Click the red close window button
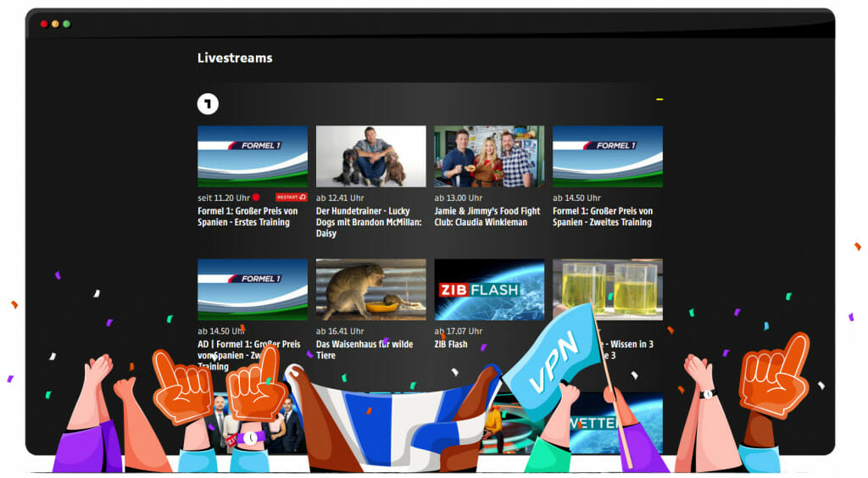The width and height of the screenshot is (868, 478). [x=44, y=24]
